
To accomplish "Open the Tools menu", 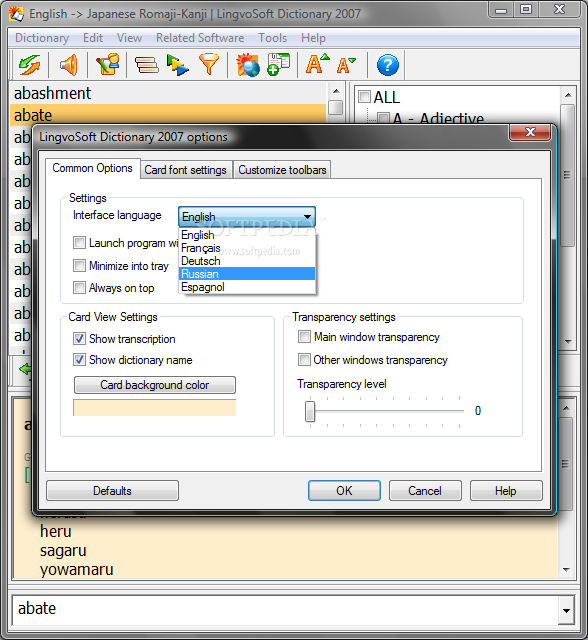I will (x=273, y=38).
